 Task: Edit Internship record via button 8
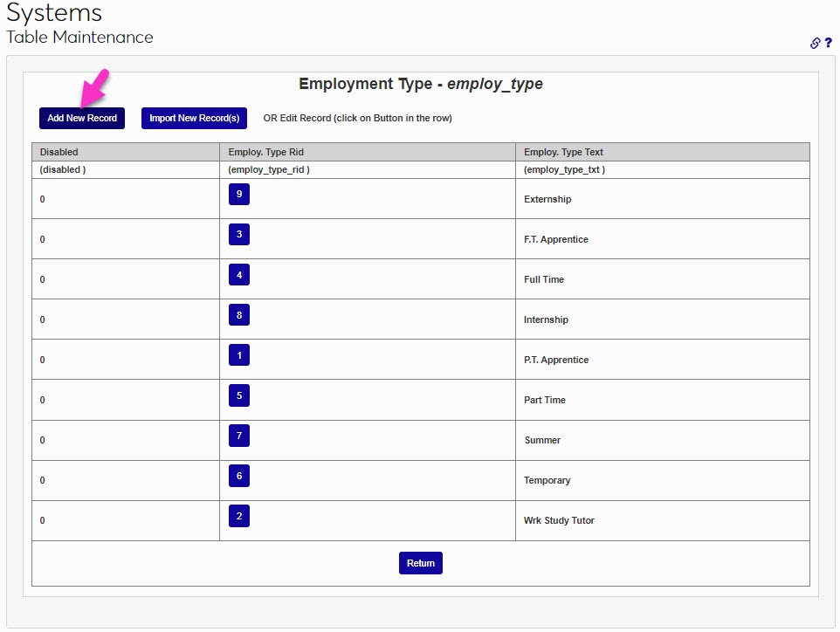[239, 315]
